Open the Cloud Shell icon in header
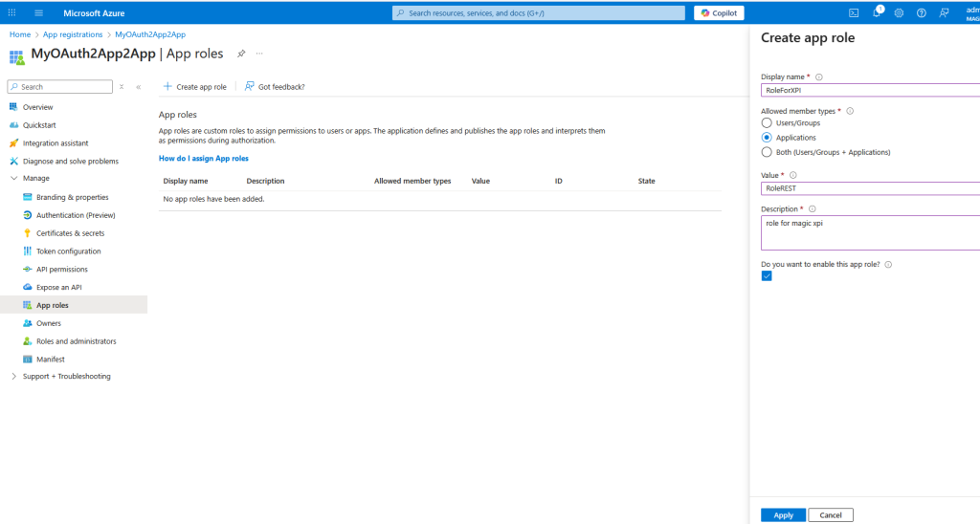Viewport: 980px width, 524px height. [x=853, y=12]
